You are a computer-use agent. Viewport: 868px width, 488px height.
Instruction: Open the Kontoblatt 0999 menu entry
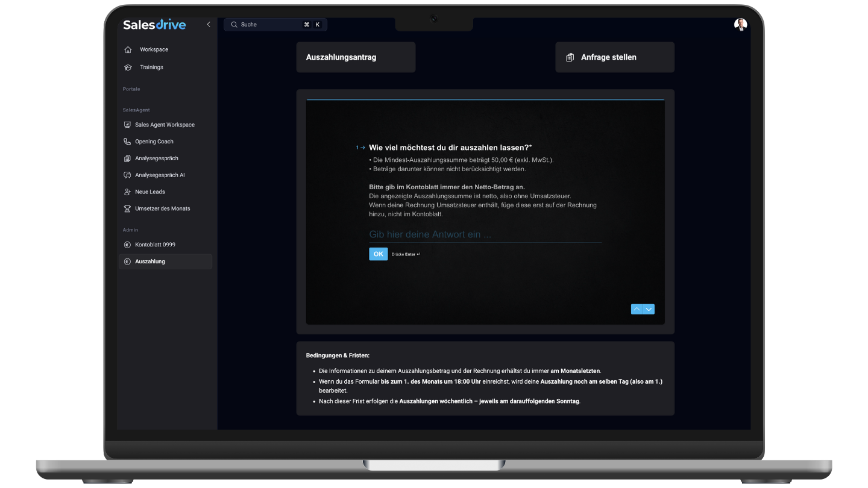click(x=155, y=245)
